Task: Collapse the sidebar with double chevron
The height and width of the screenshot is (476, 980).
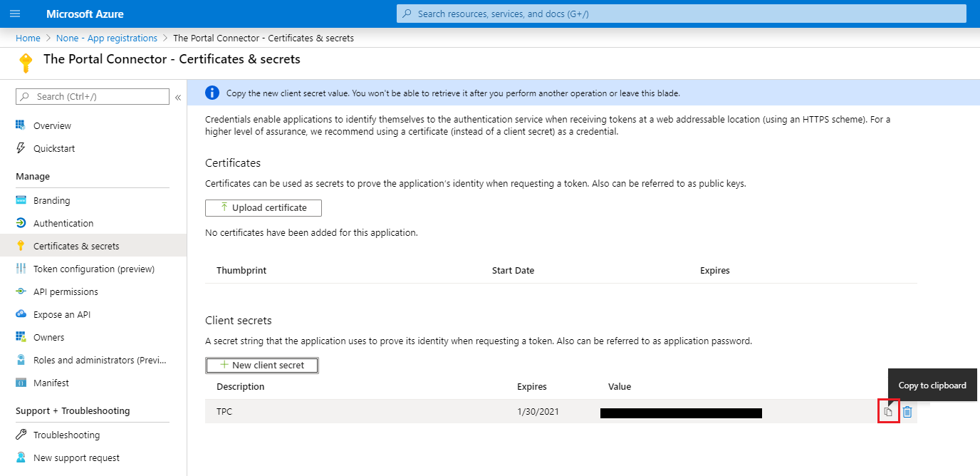Action: pos(178,97)
